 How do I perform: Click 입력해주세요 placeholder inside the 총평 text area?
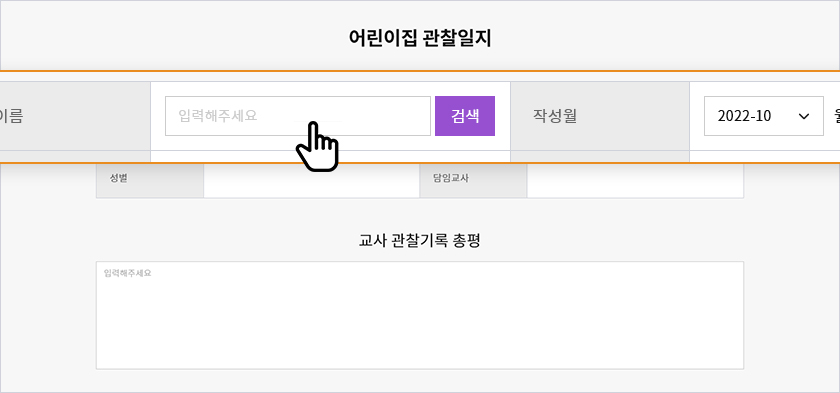[x=128, y=273]
